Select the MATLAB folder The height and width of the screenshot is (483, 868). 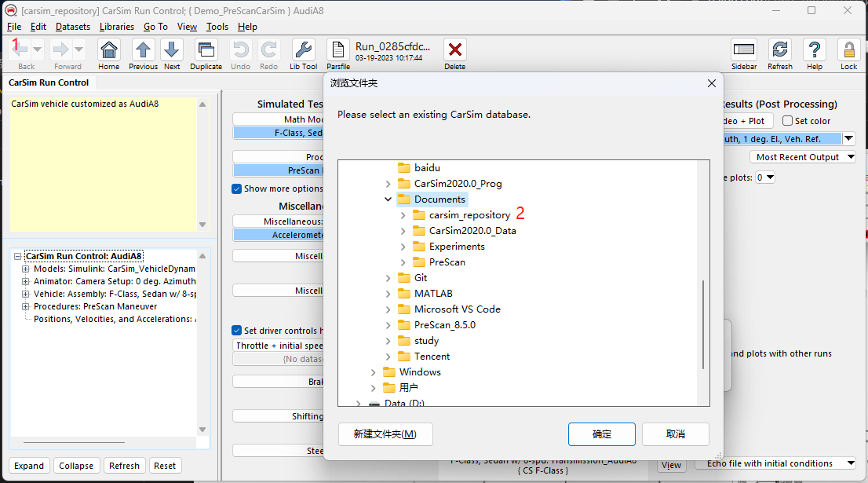[x=425, y=294]
